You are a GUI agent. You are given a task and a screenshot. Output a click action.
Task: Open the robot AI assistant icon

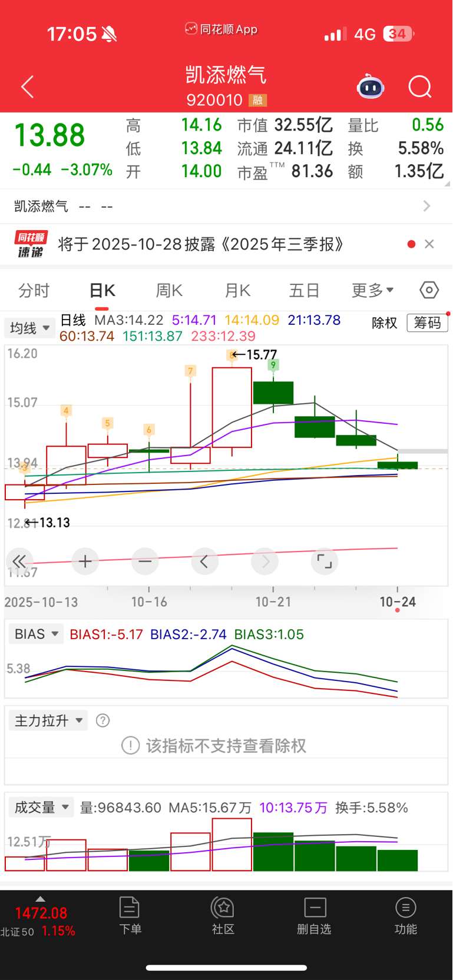[371, 87]
